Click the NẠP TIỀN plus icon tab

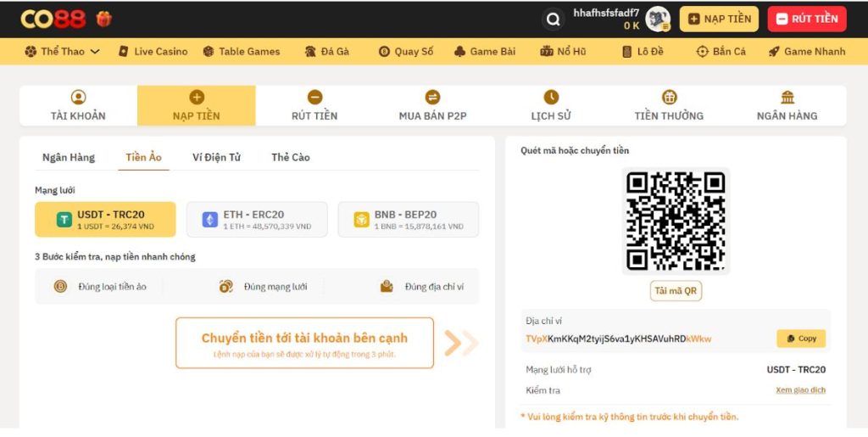(197, 105)
